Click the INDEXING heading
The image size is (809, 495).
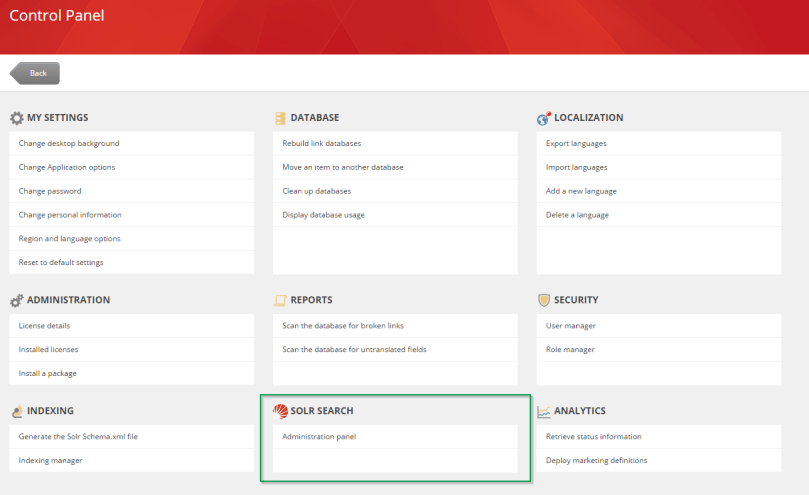click(51, 411)
